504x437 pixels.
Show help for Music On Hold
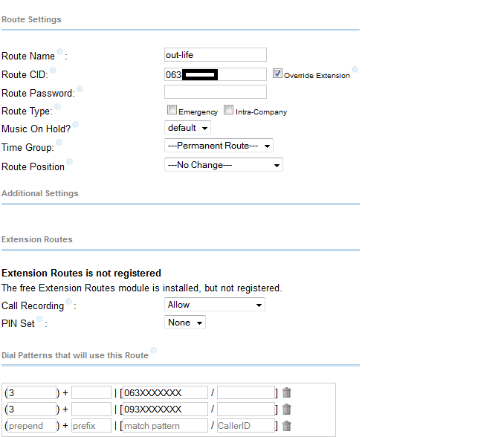(x=76, y=126)
